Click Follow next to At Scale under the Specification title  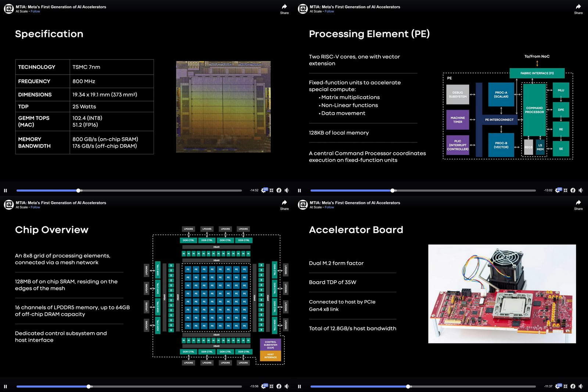pos(35,11)
